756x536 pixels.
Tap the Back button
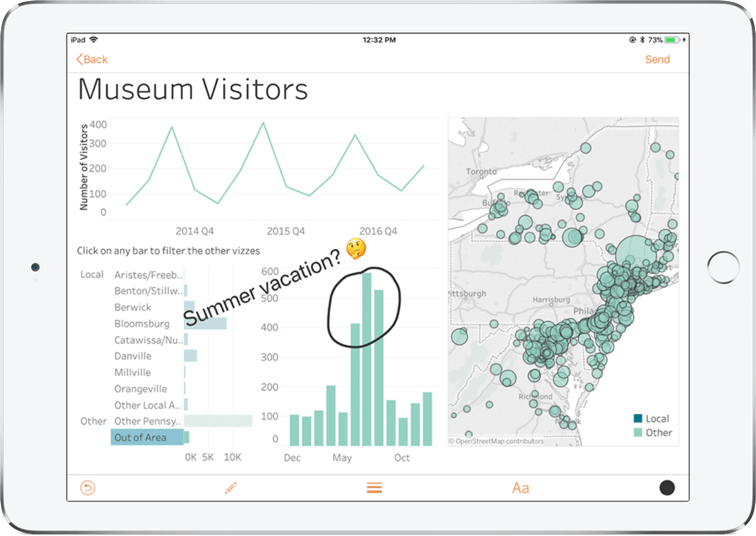(x=92, y=59)
